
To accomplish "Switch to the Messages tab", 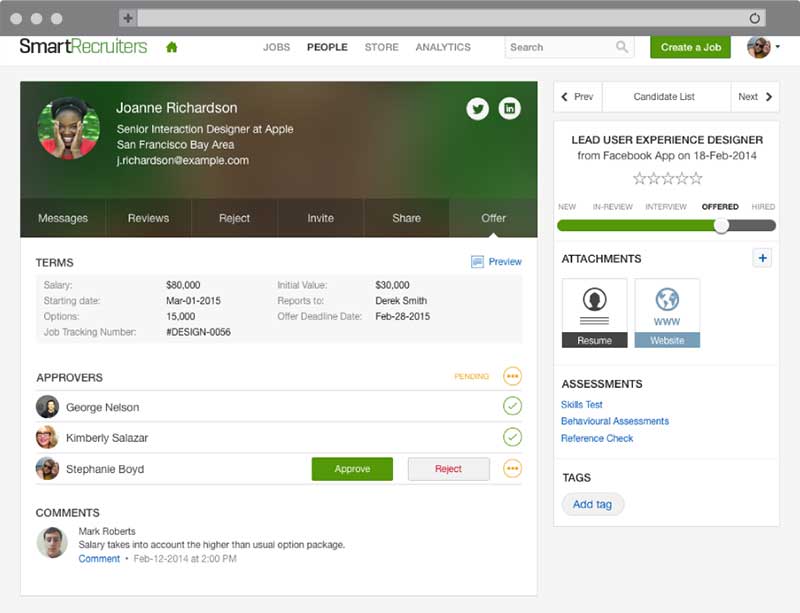I will pos(63,218).
